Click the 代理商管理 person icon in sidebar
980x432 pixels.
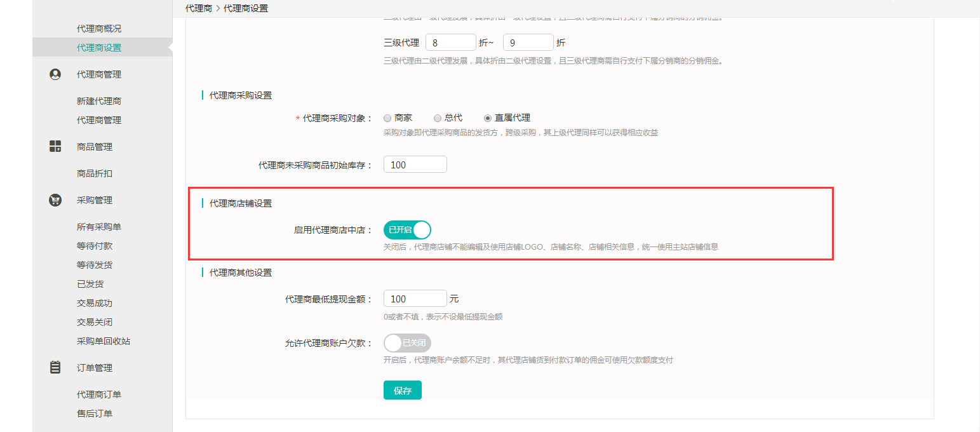coord(55,74)
